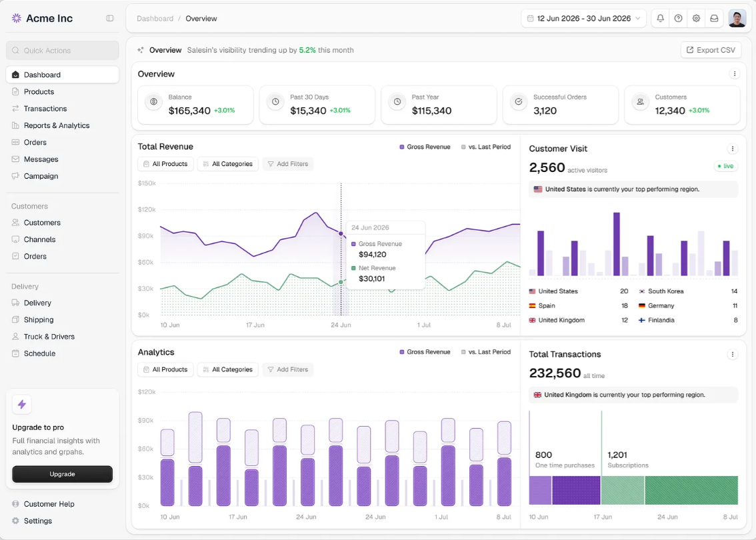Click the Truck & Drivers person icon
The height and width of the screenshot is (540, 756).
15,337
